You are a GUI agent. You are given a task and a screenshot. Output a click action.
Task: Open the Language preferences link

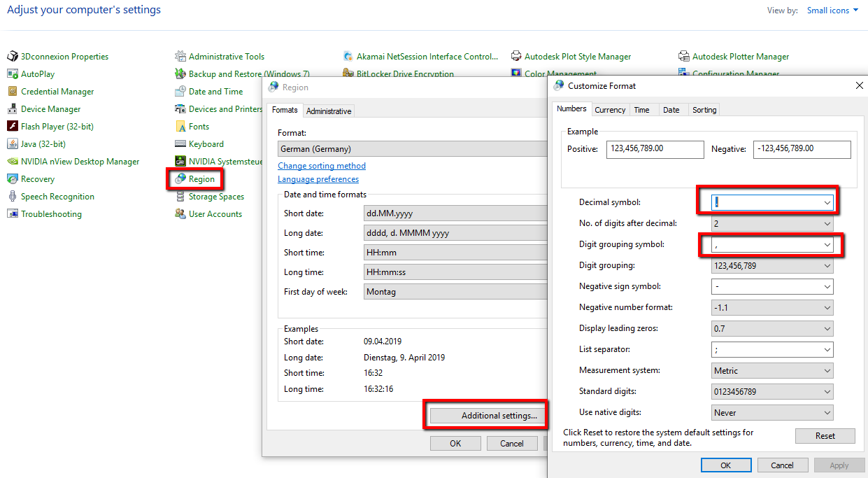[x=318, y=179]
